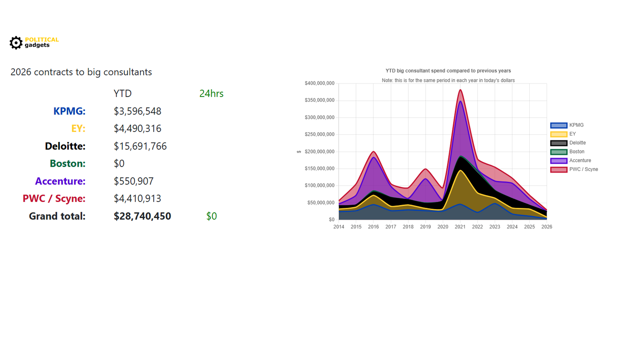Viewport: 644px width, 362px height.
Task: Click the KPMG row label
Action: [69, 111]
